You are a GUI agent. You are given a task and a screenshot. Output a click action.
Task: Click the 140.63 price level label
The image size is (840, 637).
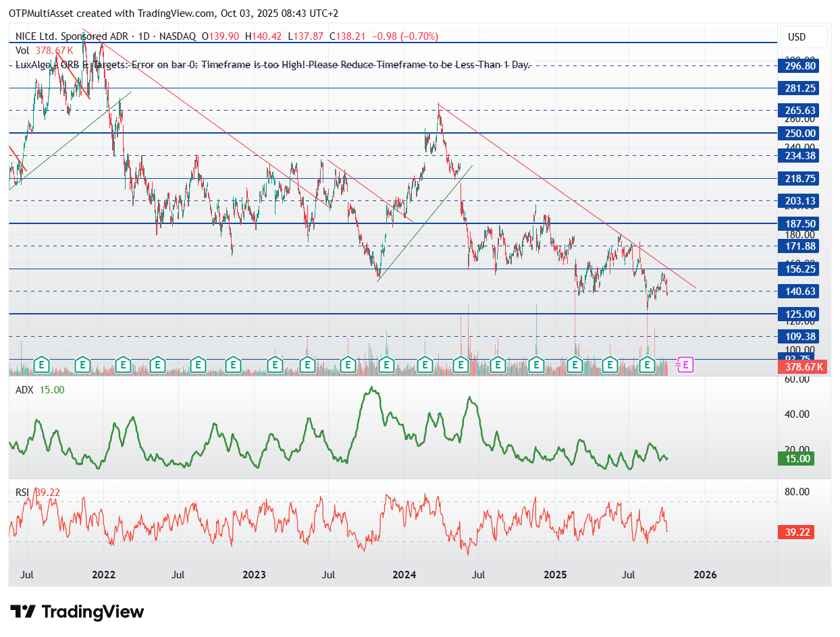pyautogui.click(x=796, y=292)
